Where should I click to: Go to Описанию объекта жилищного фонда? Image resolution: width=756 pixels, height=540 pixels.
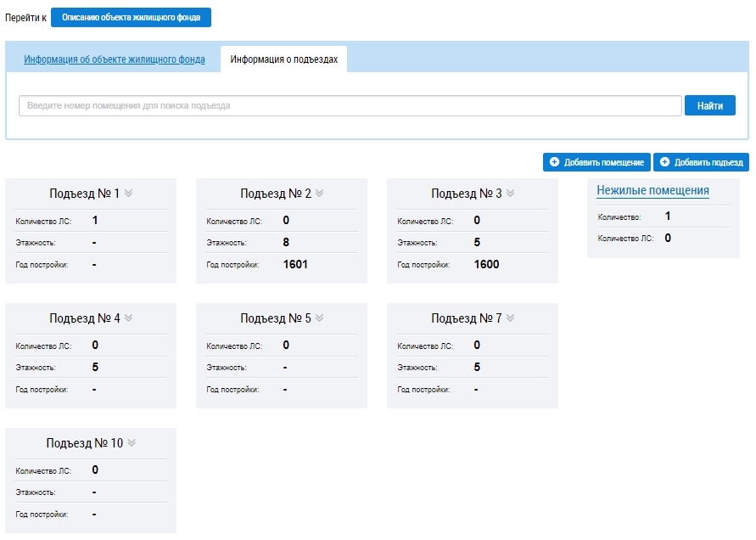click(132, 17)
